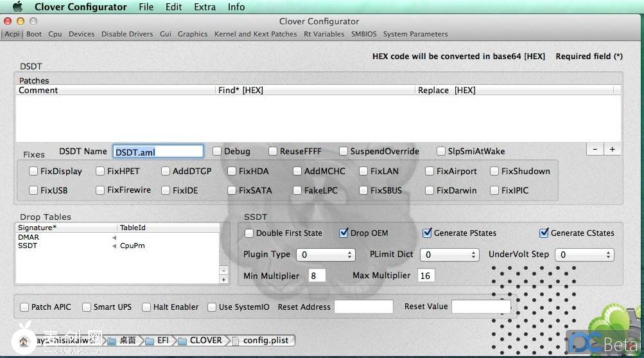This screenshot has width=644, height=358.
Task: Toggle the FixIDE checkbox
Action: pos(166,190)
